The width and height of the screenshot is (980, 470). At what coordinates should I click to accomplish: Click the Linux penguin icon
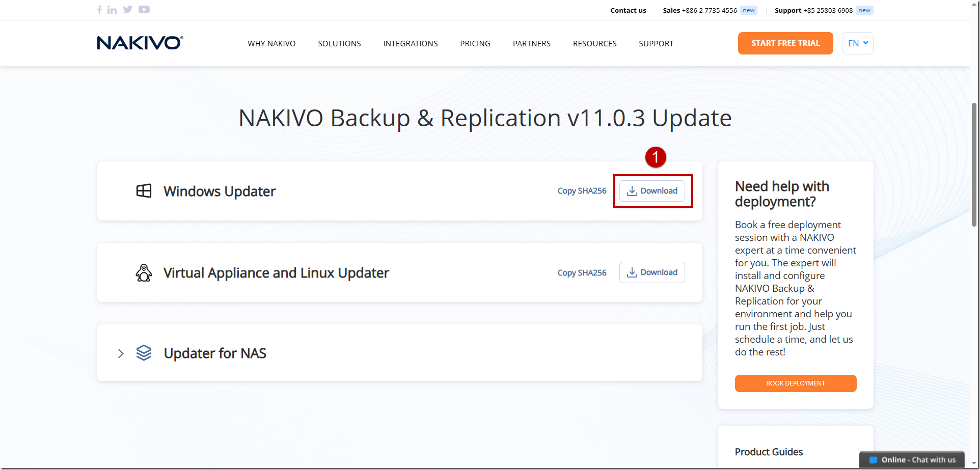[144, 272]
